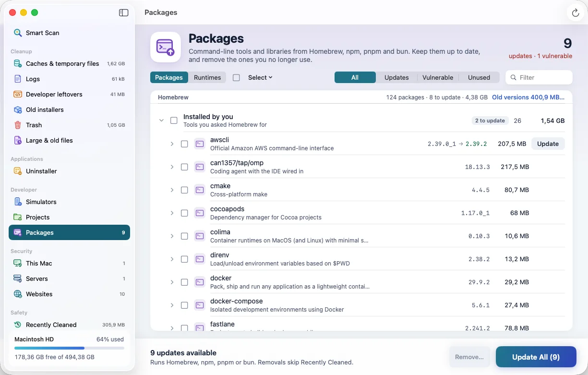
Task: Click the Macintosh HD usage bar
Action: (69, 348)
